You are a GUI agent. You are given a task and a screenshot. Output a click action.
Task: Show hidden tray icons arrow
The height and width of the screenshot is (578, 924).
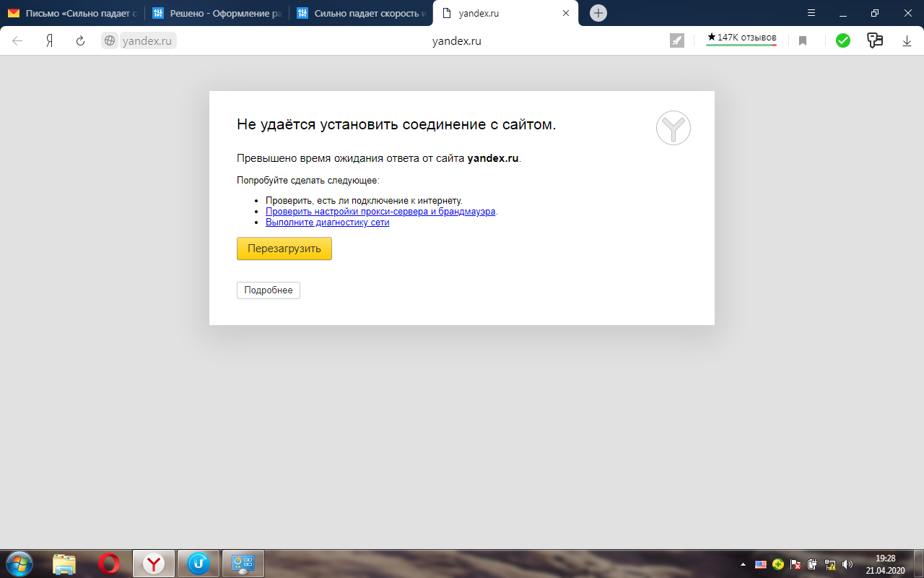744,564
